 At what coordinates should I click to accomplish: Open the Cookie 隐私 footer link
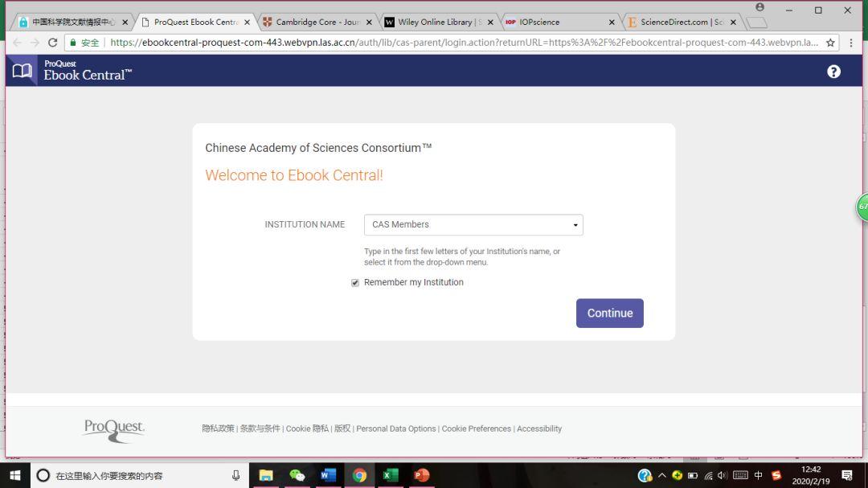307,429
